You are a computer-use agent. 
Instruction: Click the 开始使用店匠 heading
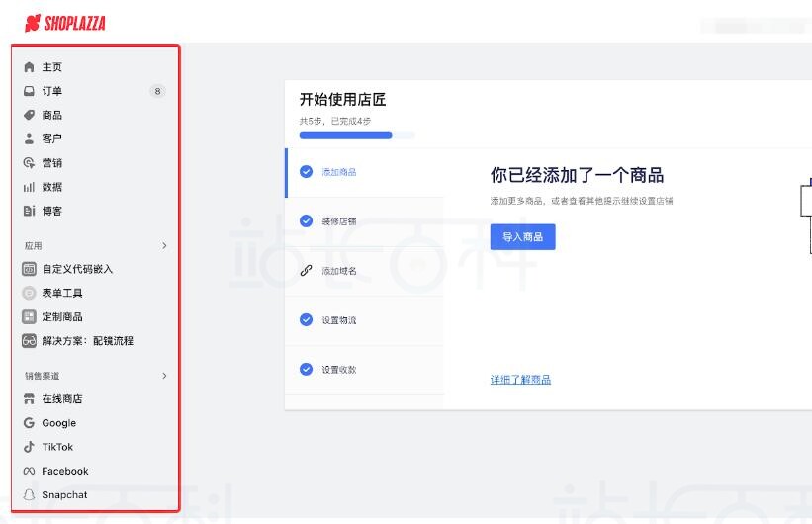click(x=342, y=100)
